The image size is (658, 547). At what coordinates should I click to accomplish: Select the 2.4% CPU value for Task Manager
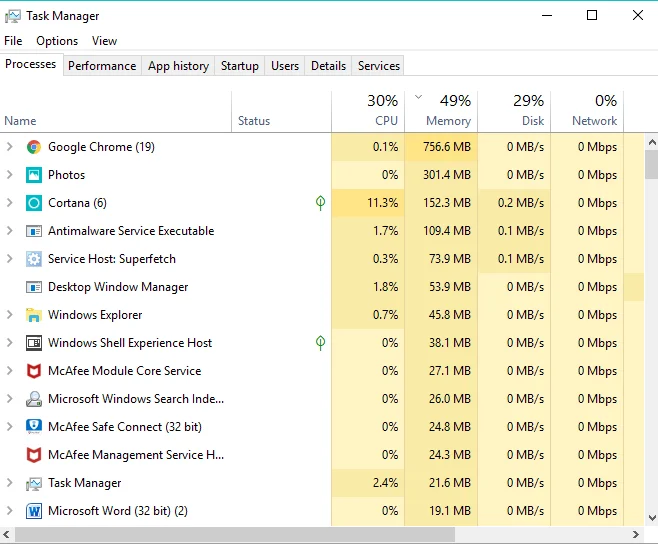385,483
